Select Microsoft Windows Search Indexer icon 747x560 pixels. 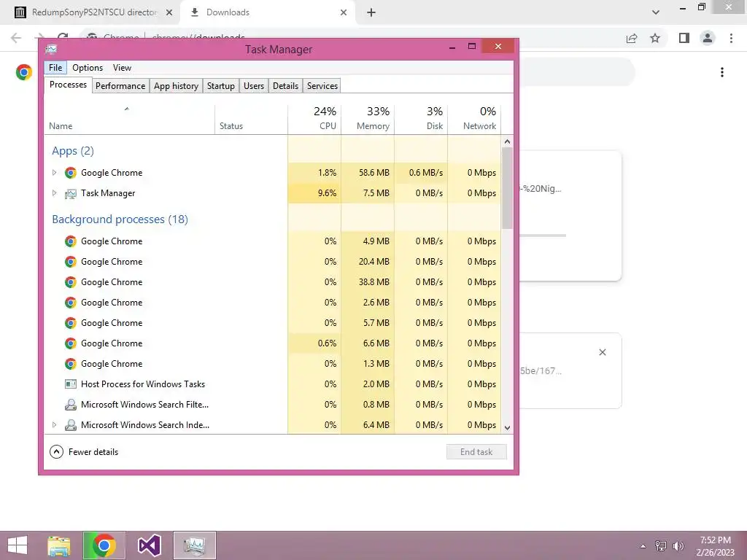[71, 425]
